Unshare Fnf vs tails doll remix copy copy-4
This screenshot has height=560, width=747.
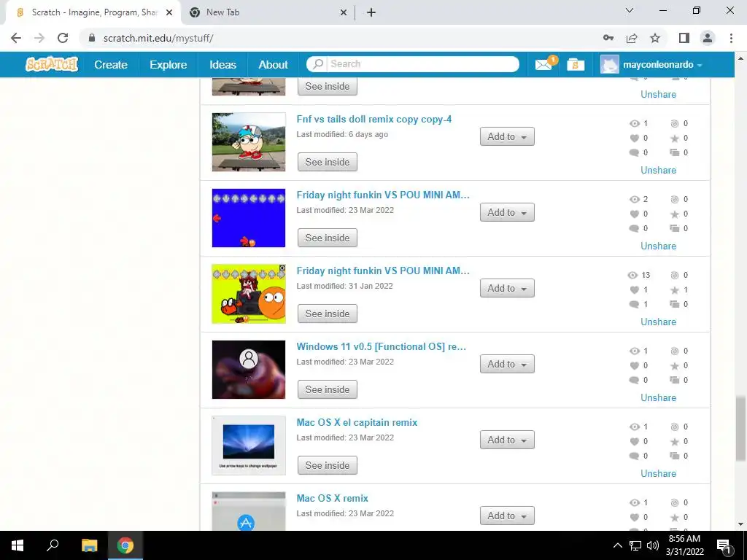click(x=659, y=170)
